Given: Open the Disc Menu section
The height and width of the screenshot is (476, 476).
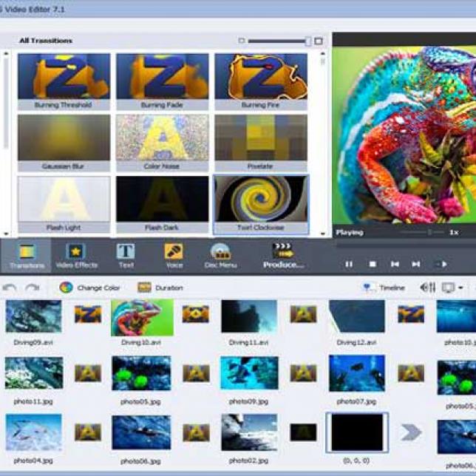Looking at the screenshot, I should (x=221, y=256).
